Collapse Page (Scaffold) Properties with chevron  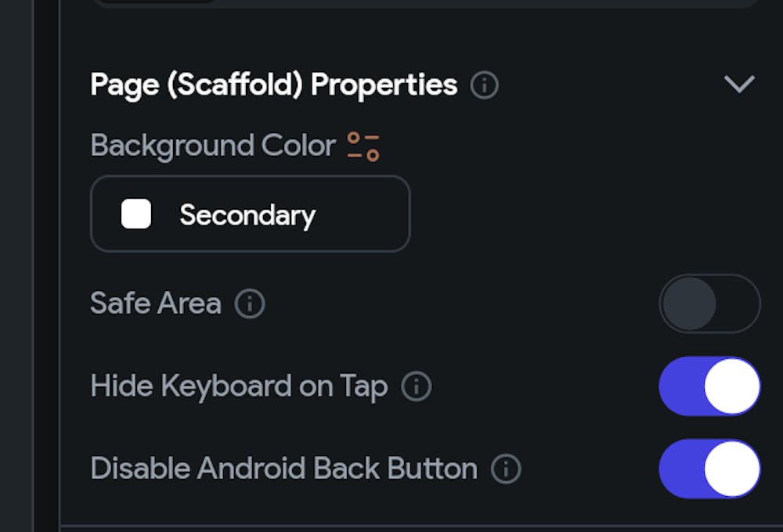click(739, 84)
